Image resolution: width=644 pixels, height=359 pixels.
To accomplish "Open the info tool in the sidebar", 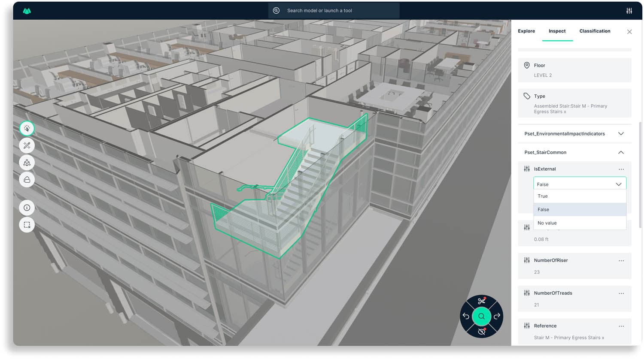I will (27, 207).
